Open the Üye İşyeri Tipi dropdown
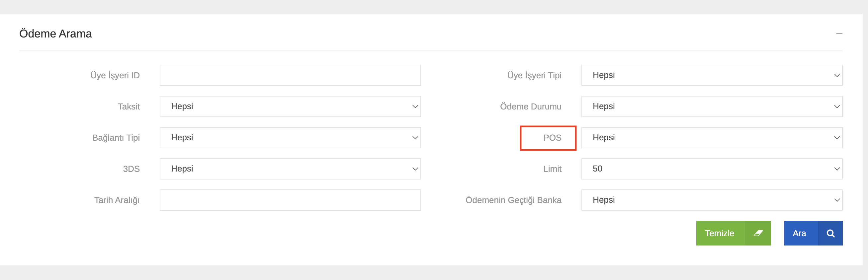The image size is (868, 280). click(711, 75)
